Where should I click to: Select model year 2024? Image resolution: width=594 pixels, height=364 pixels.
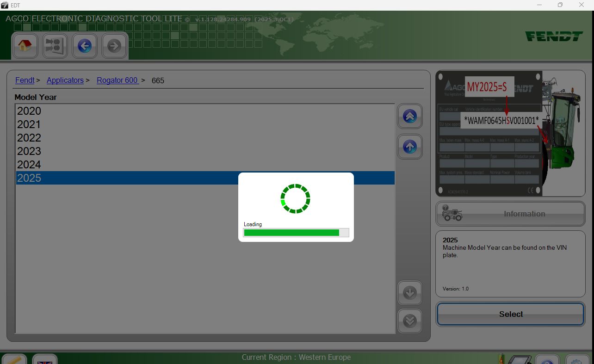(205, 165)
